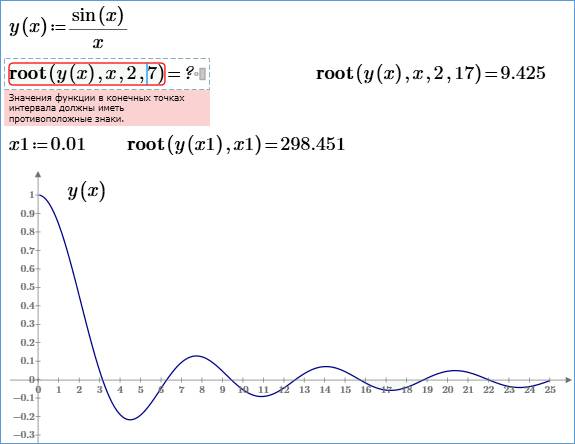Viewport: 575px width, 444px height.
Task: Click the y(x) plot axis label
Action: (x=87, y=191)
